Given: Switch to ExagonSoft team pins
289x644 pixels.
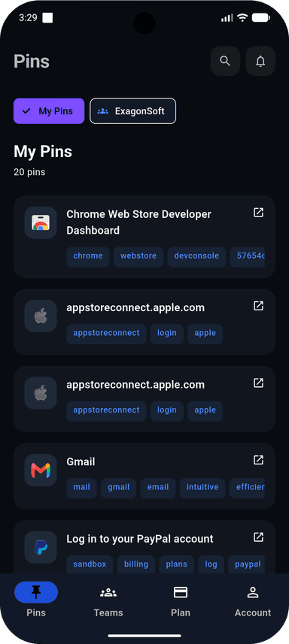Looking at the screenshot, I should [x=132, y=111].
